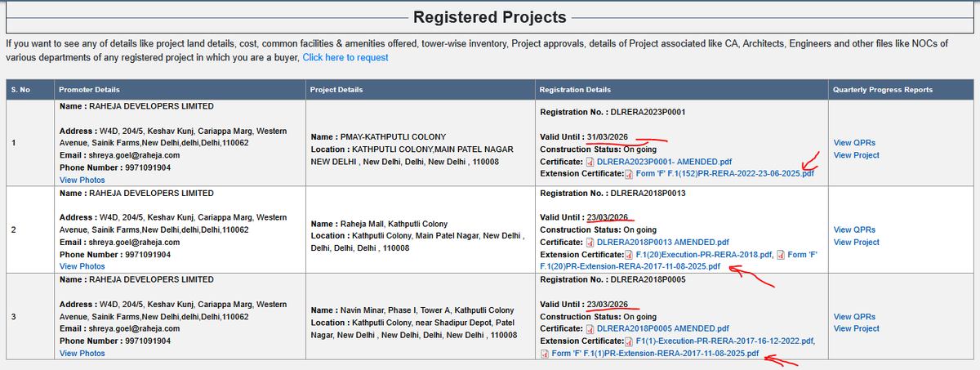Screen dimensions: 980x370
Task: Open DLRERA2018P0005 AMENDED.pdf certificate
Action: 663,328
